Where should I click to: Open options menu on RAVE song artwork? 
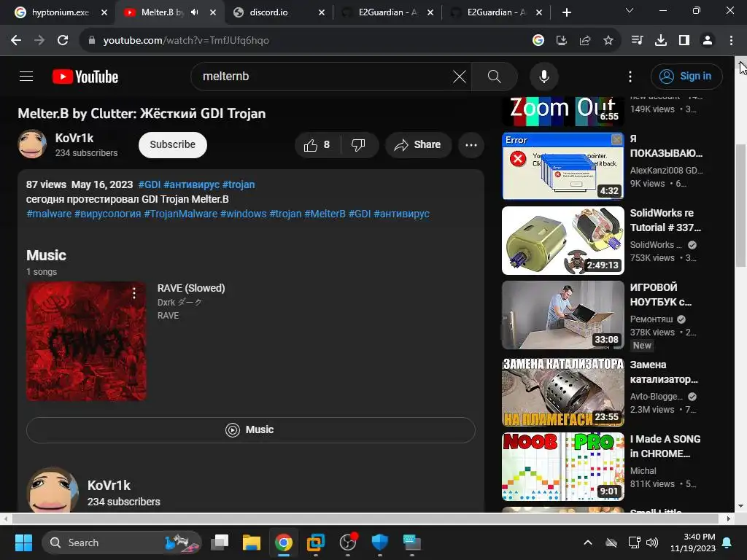point(134,293)
